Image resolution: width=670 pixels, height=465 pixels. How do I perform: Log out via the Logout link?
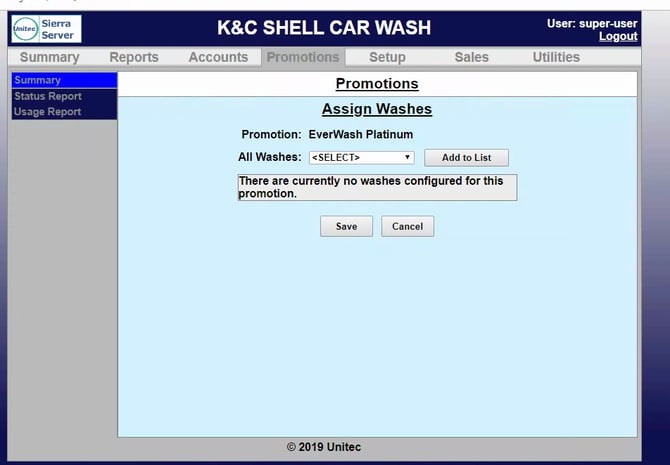point(617,36)
